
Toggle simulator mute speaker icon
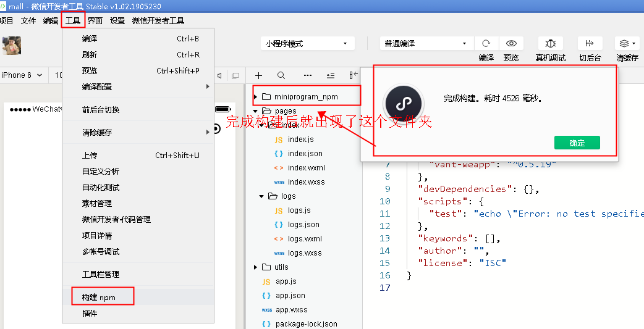(220, 75)
